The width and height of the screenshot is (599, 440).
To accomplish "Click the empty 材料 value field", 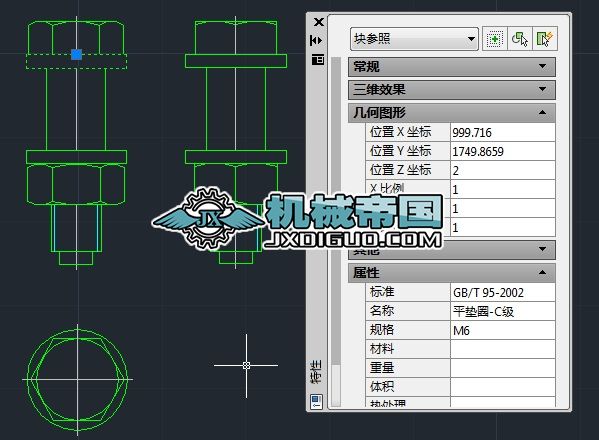I will point(503,349).
